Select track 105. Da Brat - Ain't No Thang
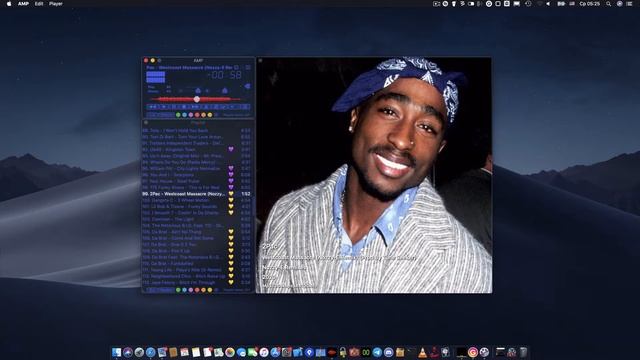Image resolution: width=640 pixels, height=360 pixels. coord(196,232)
